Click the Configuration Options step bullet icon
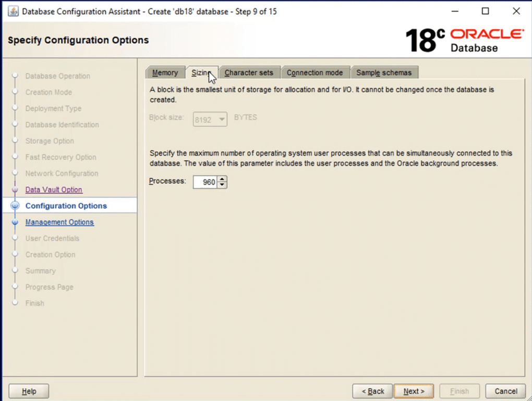Screen dimensions: 532x401 tap(15, 206)
